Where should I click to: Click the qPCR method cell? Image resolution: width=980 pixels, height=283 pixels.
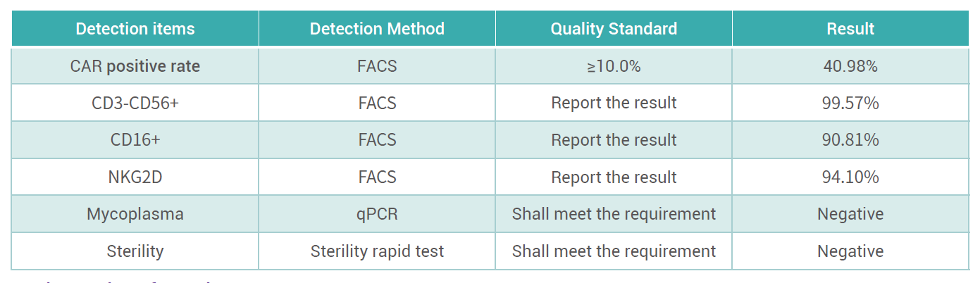[x=377, y=214]
